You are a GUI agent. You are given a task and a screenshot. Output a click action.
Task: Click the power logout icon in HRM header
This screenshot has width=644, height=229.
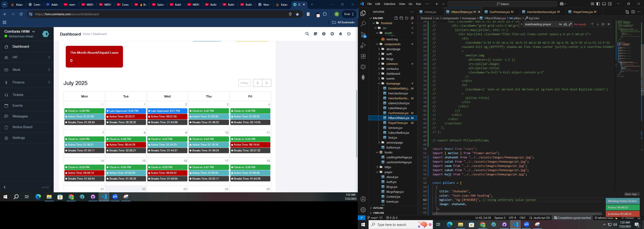[349, 34]
